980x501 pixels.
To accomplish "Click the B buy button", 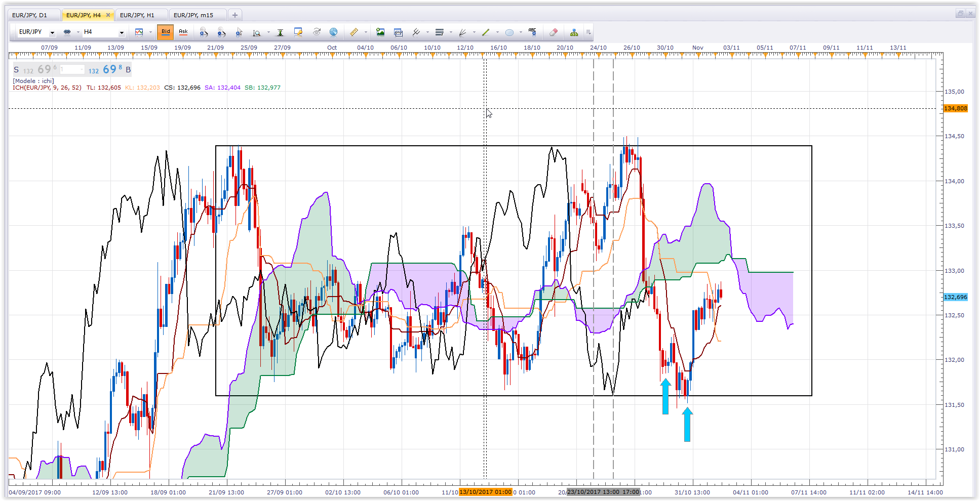I will click(128, 70).
